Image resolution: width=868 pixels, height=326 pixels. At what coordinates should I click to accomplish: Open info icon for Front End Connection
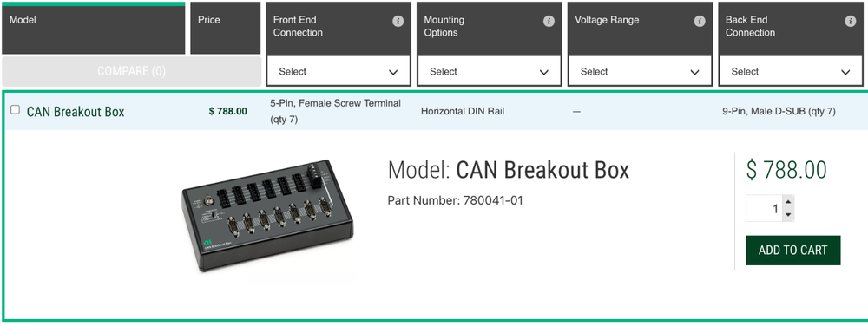[398, 21]
